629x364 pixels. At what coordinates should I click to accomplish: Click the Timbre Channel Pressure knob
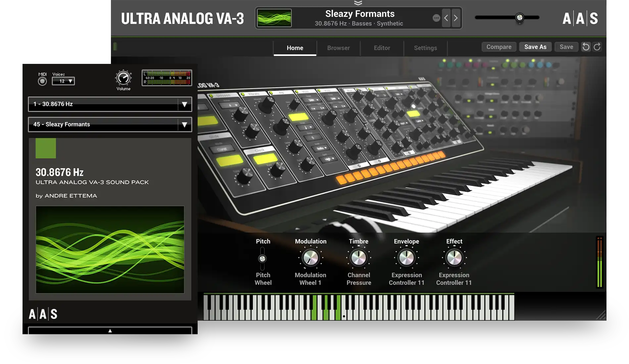pyautogui.click(x=359, y=258)
